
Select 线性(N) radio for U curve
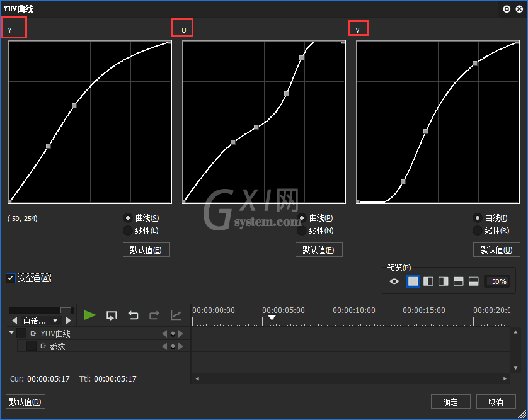pyautogui.click(x=302, y=230)
